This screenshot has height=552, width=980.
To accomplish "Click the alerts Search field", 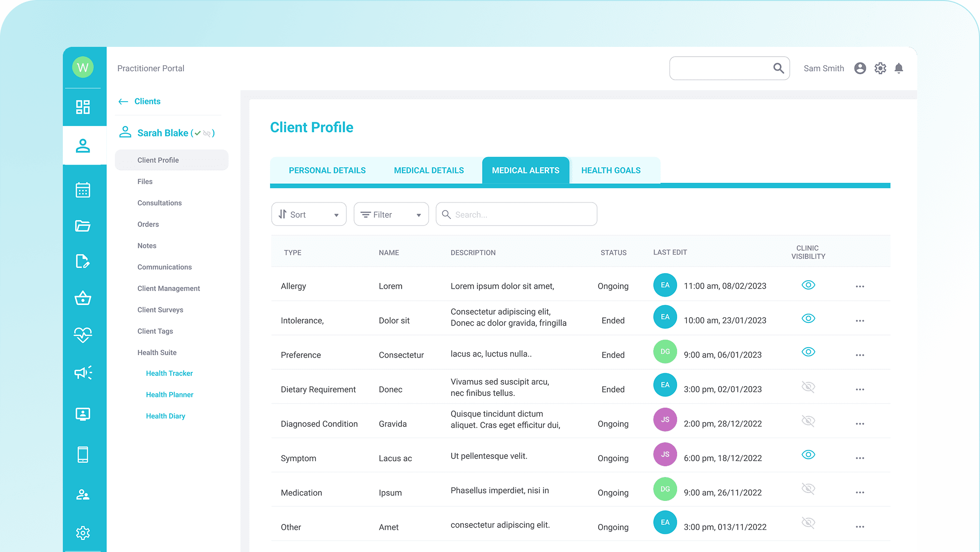I will (x=516, y=215).
